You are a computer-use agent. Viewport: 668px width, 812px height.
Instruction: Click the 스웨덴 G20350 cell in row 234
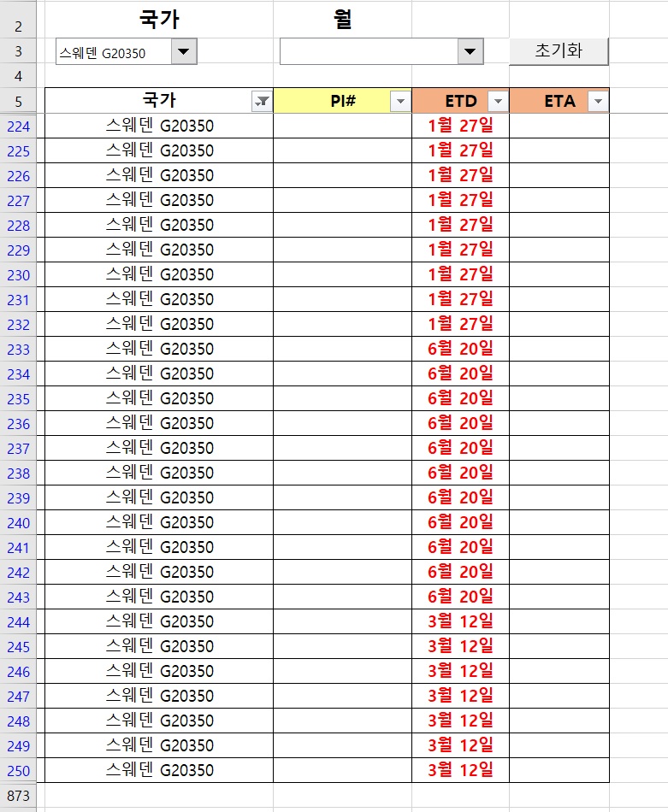[x=159, y=374]
